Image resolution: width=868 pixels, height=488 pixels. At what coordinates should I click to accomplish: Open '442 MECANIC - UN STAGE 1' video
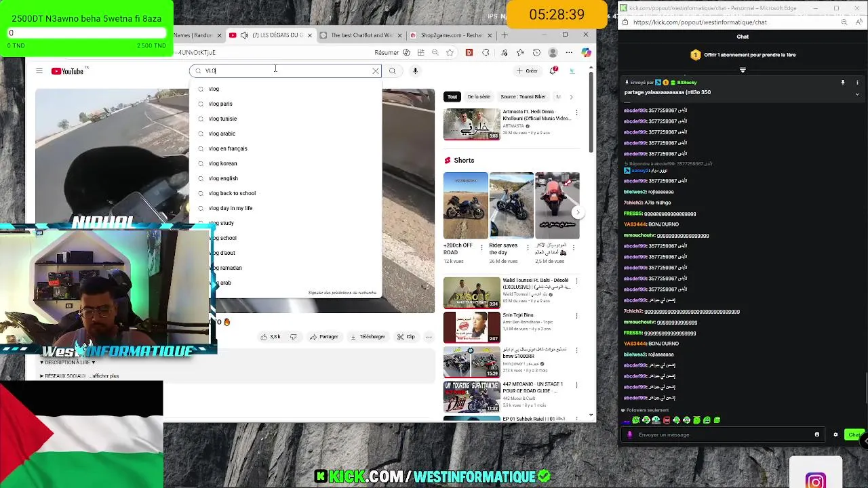coord(471,396)
